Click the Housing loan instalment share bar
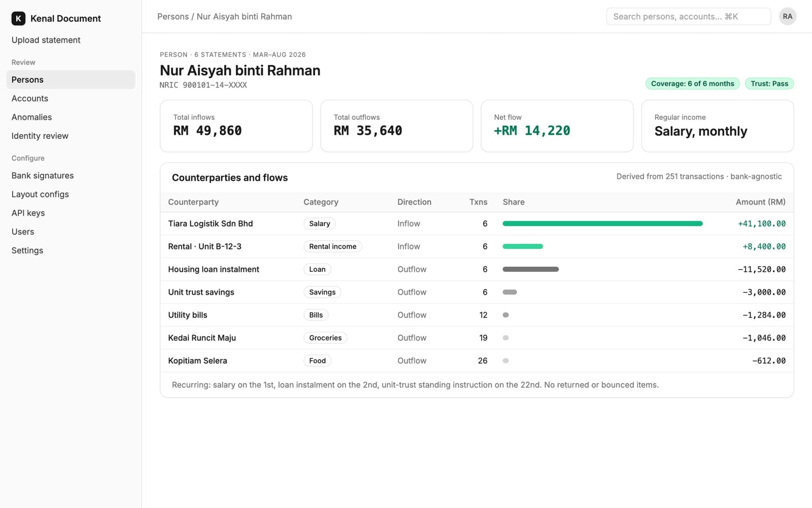Screen dimensions: 812x508 (530, 269)
